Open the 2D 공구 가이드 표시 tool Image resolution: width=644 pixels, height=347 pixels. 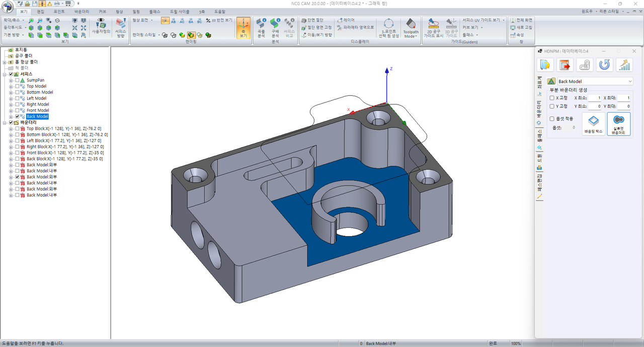[433, 28]
